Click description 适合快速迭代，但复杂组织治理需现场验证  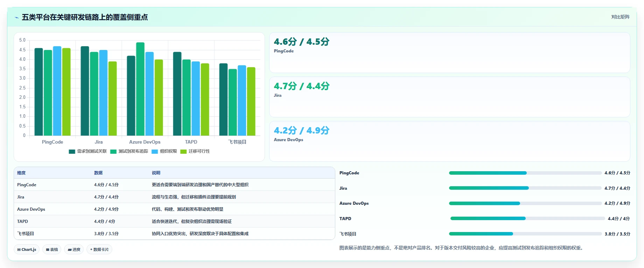192,222
